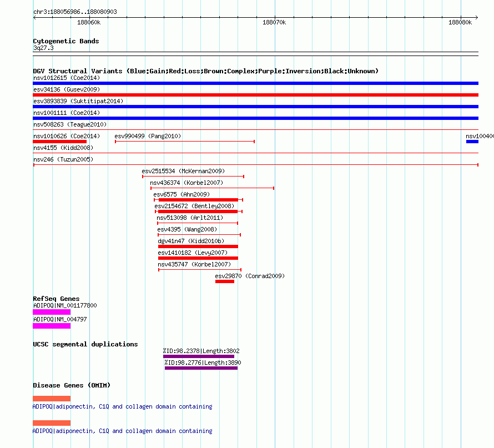494x448 pixels.
Task: Select the nsv435747 (Korbel2007) variant line
Action: (x=200, y=270)
